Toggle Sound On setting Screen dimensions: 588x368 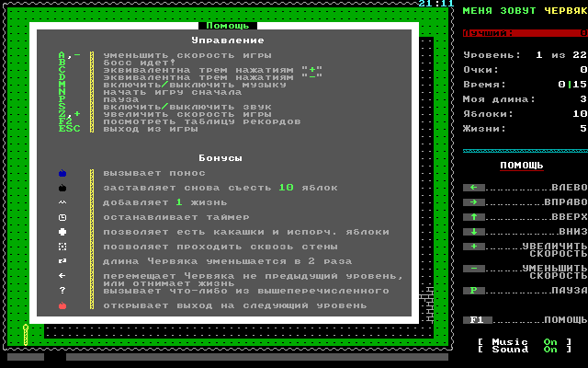(x=525, y=350)
